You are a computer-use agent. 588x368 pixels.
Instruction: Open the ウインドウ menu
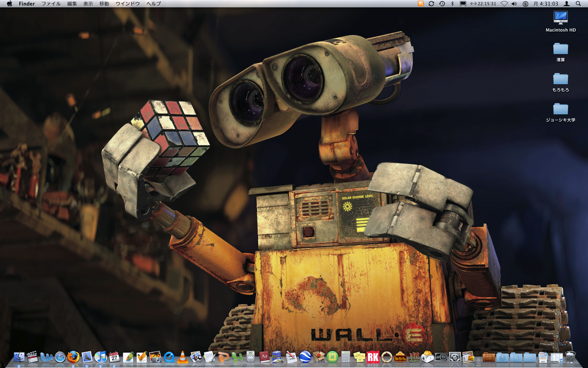click(x=128, y=4)
